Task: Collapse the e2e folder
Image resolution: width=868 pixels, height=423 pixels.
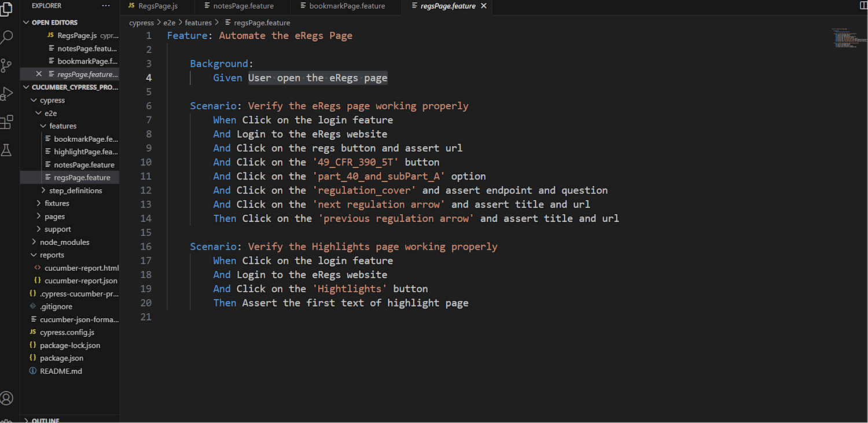Action: point(38,113)
